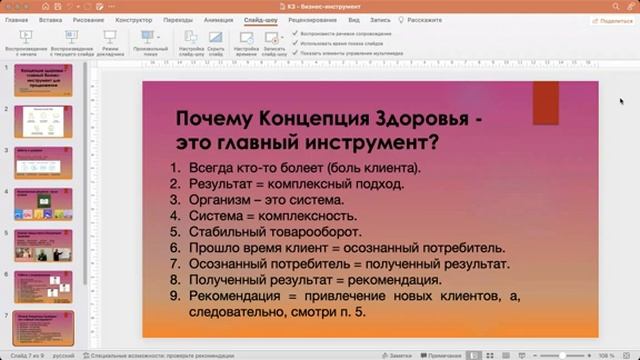Click the zoom in plus icon

pos(589,356)
